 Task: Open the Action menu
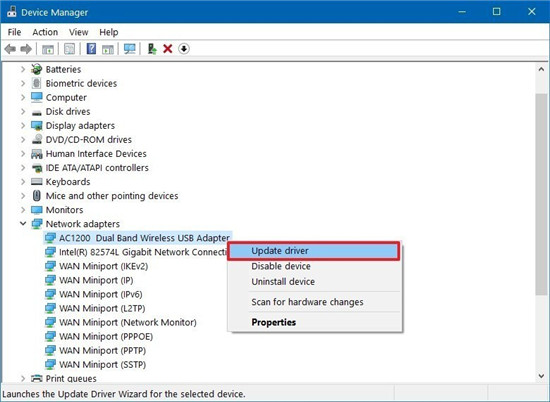pyautogui.click(x=45, y=32)
